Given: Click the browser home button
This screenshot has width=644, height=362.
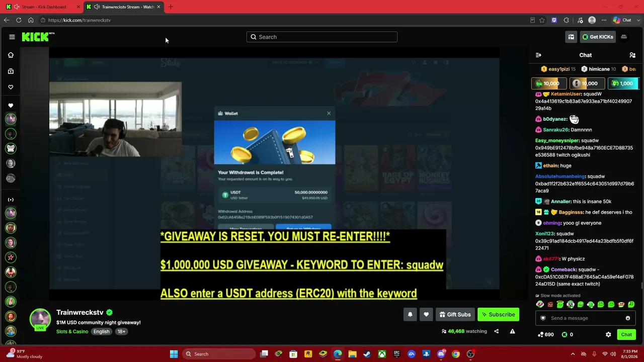Looking at the screenshot, I should pos(31,20).
